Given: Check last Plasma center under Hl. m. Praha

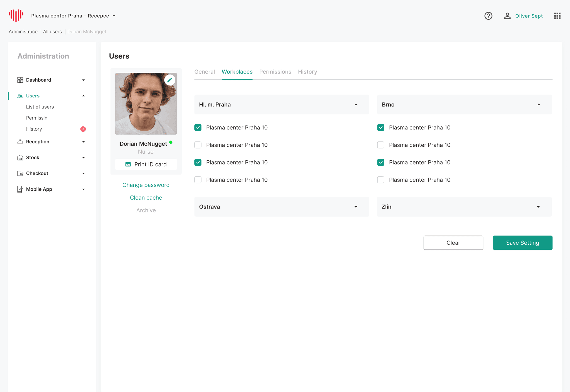Looking at the screenshot, I should (198, 180).
